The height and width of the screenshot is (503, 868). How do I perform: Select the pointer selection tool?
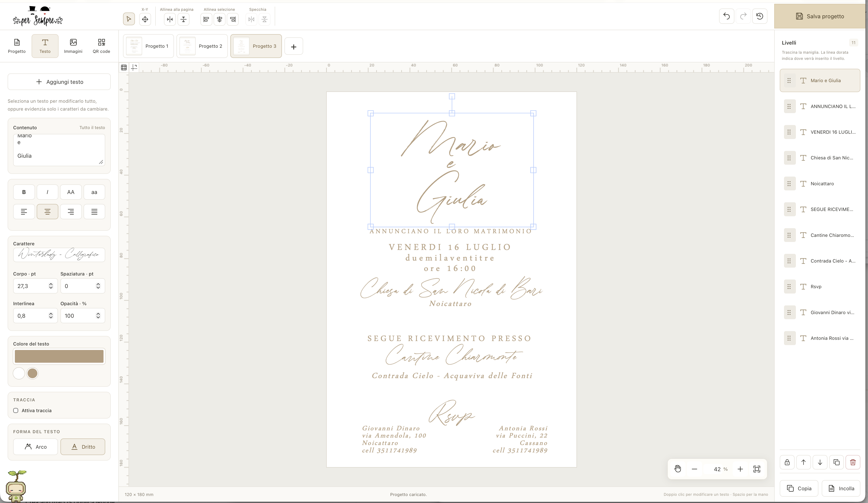click(129, 19)
